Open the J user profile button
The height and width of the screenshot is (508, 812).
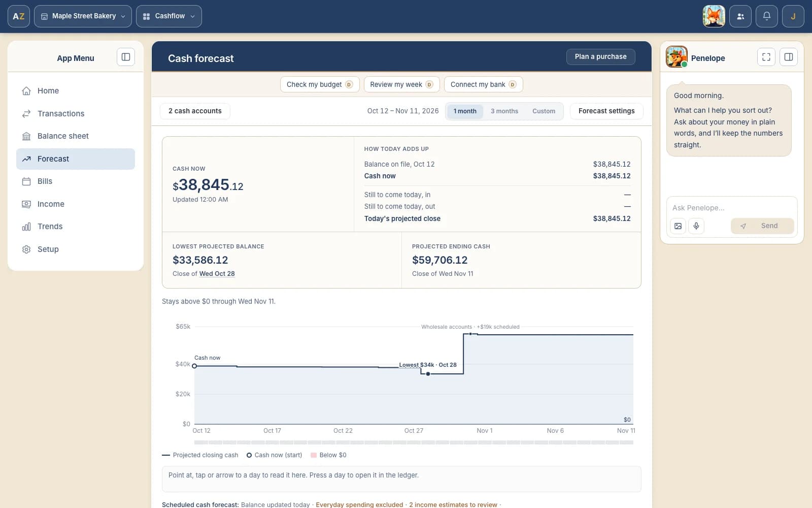click(793, 16)
